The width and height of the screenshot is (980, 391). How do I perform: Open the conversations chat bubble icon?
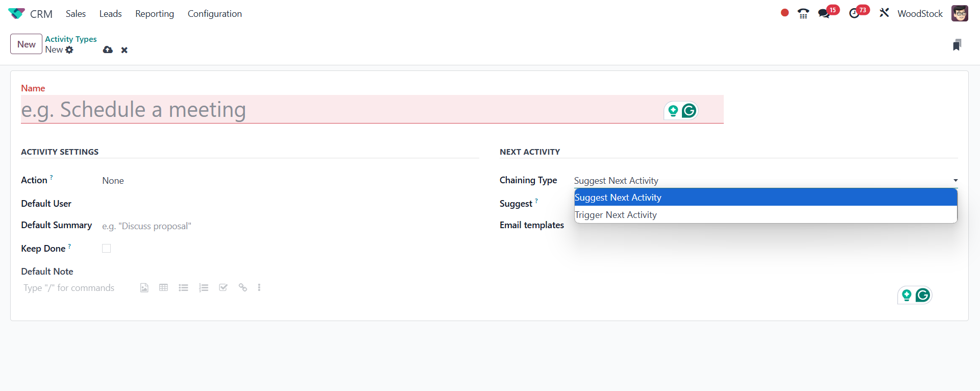coord(824,14)
